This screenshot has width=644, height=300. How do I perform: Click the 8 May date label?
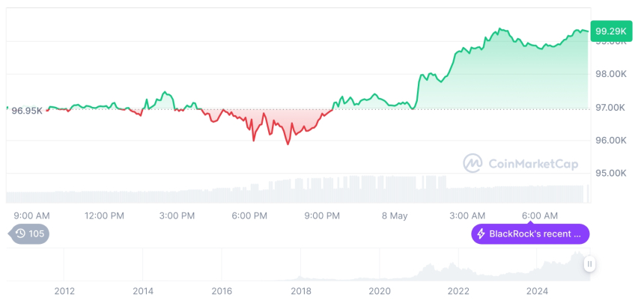[394, 215]
